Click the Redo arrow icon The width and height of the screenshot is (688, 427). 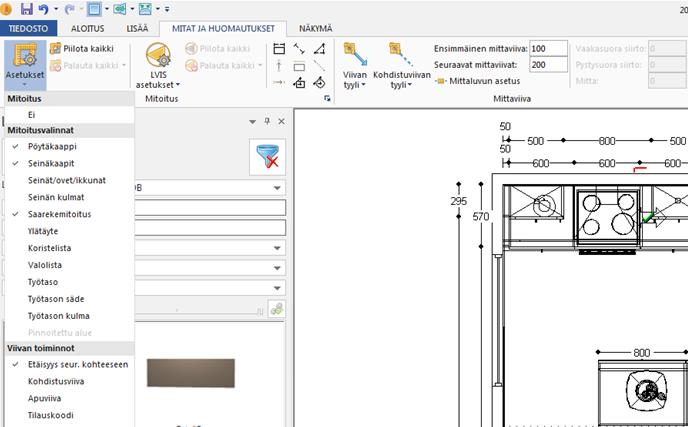point(69,8)
